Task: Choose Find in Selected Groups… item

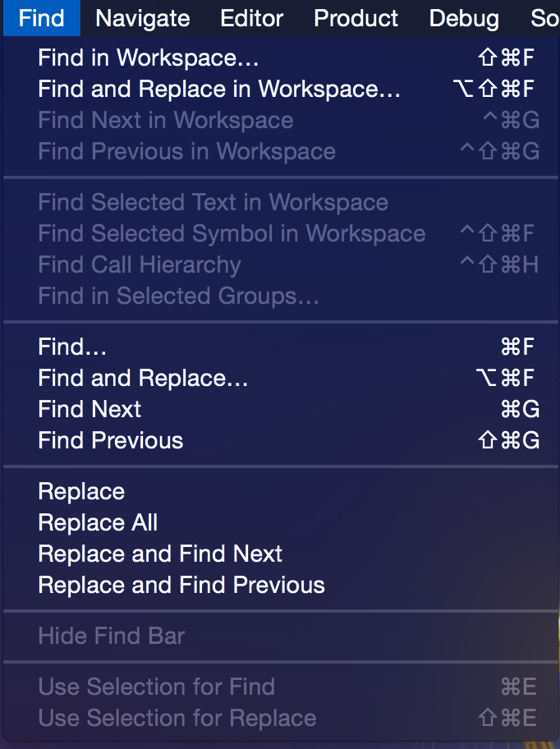Action: click(178, 296)
